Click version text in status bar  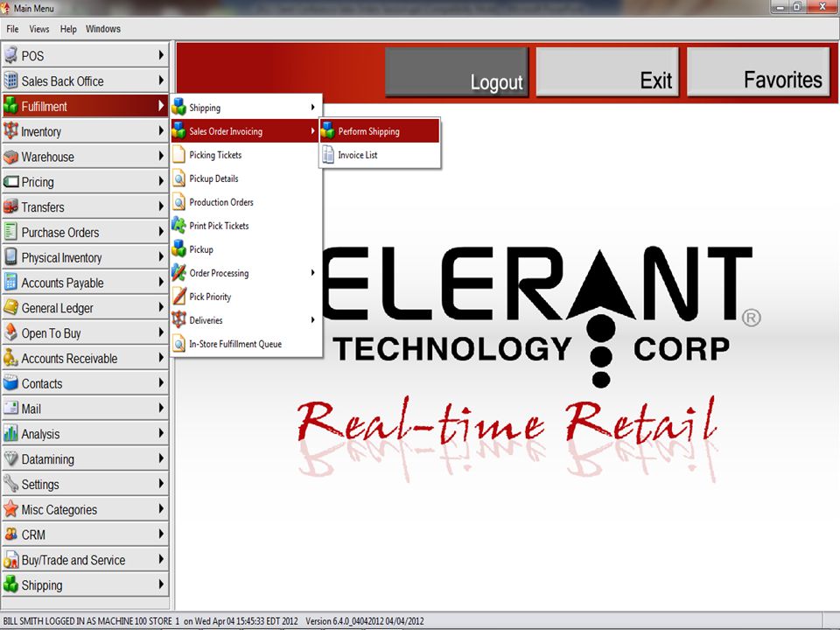click(x=365, y=621)
